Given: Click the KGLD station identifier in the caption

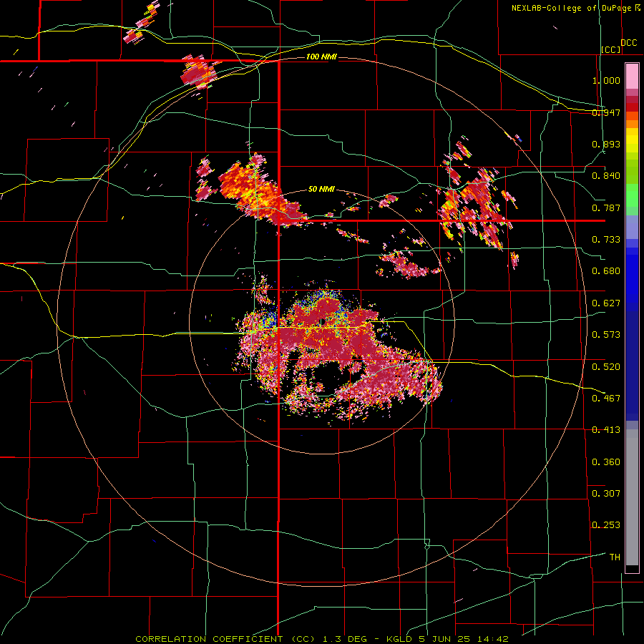Looking at the screenshot, I should click(399, 639).
